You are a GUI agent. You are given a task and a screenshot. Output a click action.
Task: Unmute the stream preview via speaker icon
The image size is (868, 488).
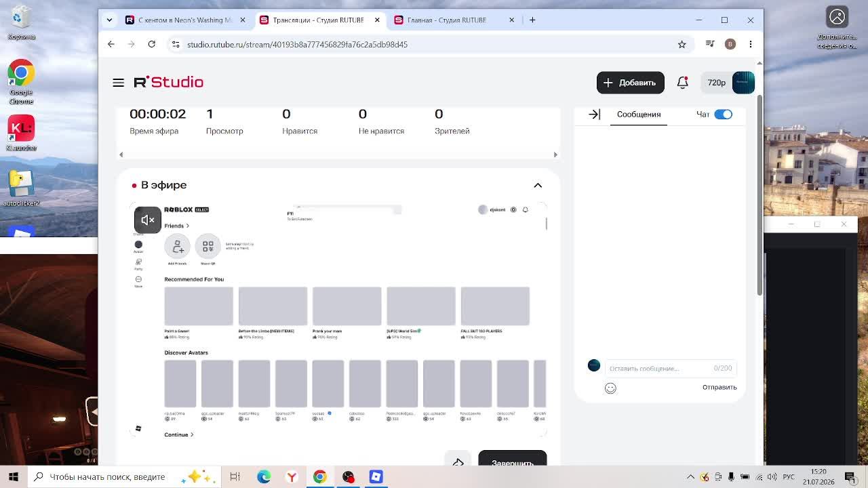[147, 220]
